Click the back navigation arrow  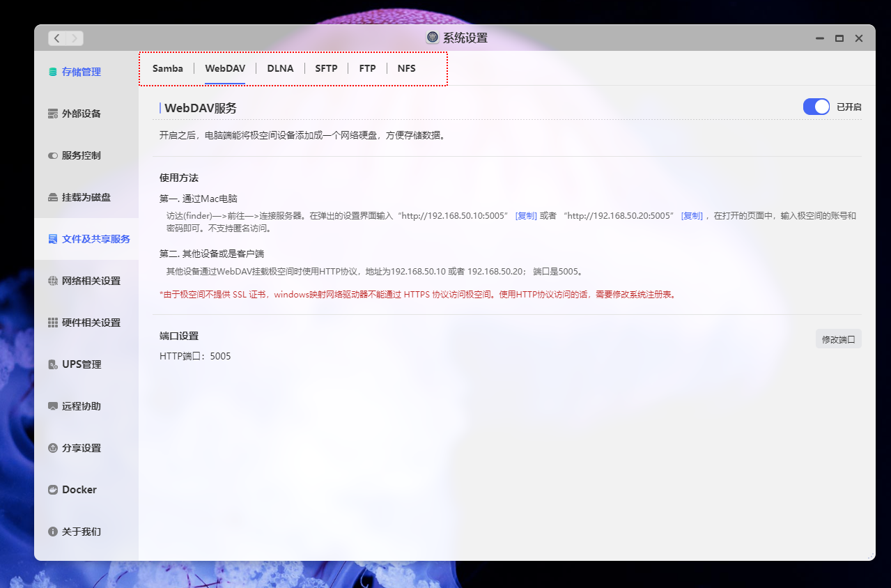point(56,38)
